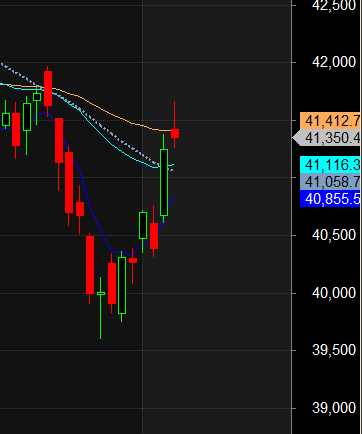Click the slate-blue 41,058.7 indicator label
The image size is (362, 434).
point(330,182)
